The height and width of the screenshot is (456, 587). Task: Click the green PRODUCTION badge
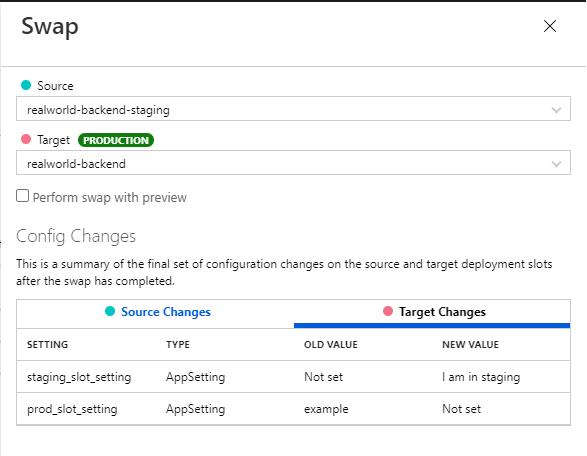point(116,140)
